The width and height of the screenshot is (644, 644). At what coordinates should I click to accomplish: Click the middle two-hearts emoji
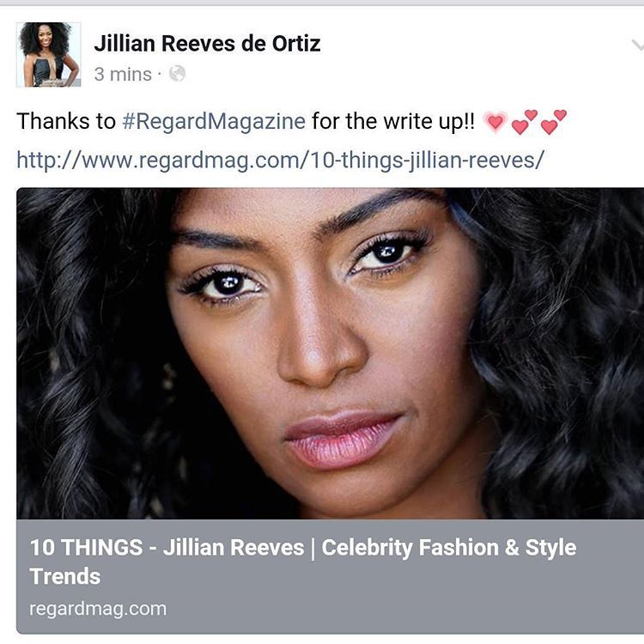pyautogui.click(x=525, y=122)
